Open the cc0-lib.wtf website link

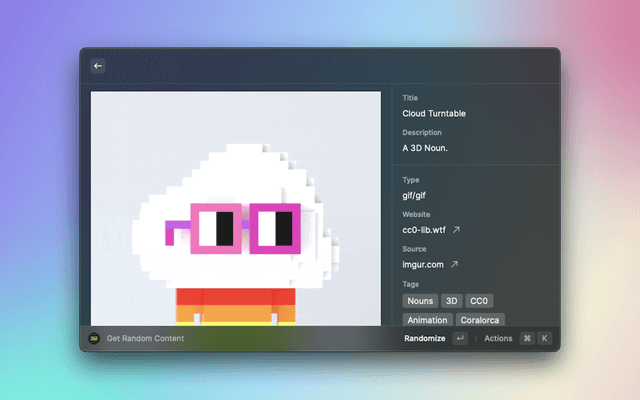[x=424, y=230]
